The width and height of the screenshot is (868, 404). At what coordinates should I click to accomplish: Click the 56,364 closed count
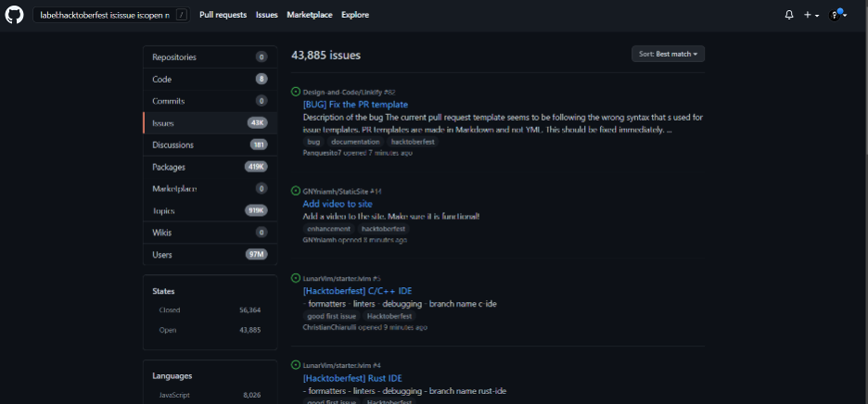(x=250, y=309)
